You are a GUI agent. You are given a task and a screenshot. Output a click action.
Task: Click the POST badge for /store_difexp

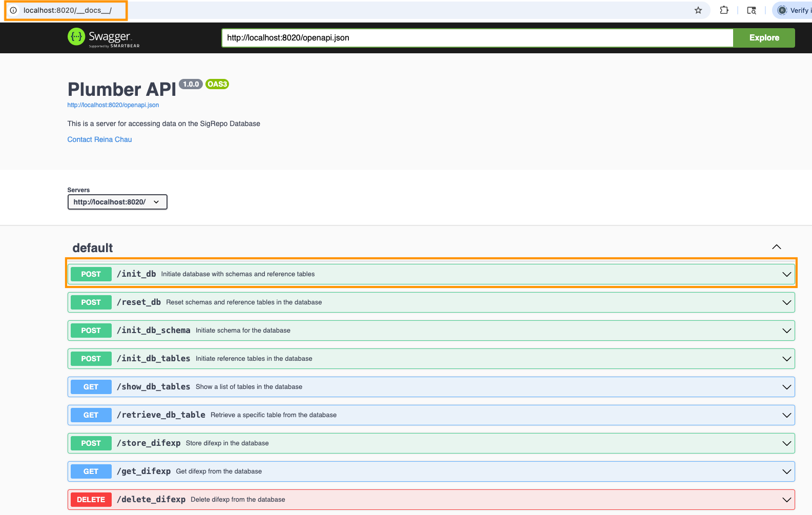click(x=91, y=443)
